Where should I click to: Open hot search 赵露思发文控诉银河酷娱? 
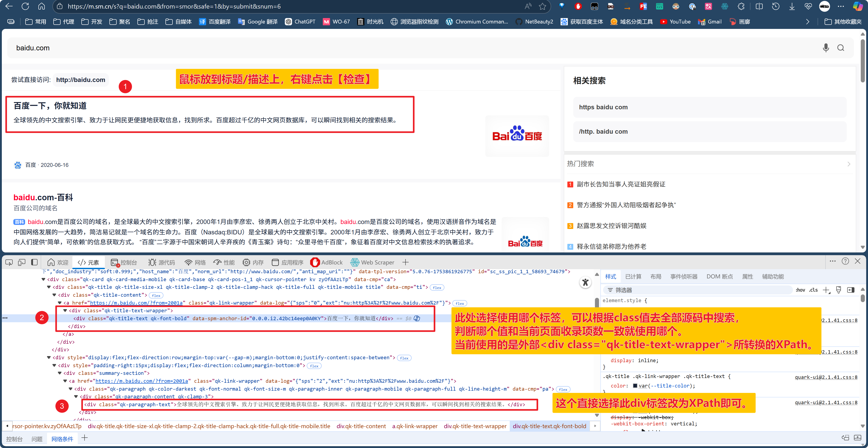click(x=612, y=226)
